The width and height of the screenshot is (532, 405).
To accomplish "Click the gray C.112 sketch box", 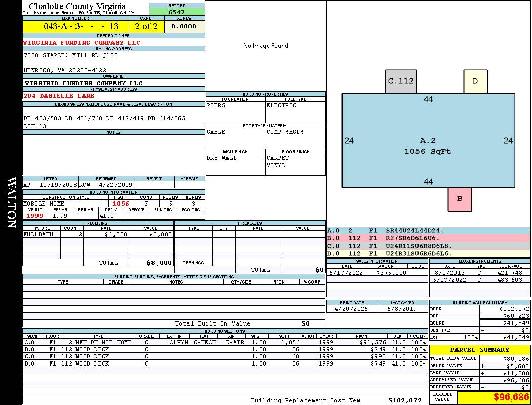I will point(401,81).
